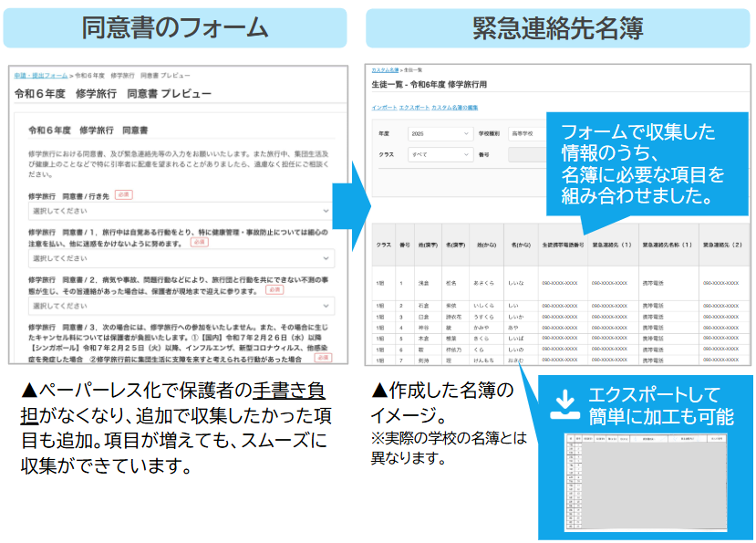Screen dimensions: 756x543
Task: Click the クラス column header
Action: [384, 245]
